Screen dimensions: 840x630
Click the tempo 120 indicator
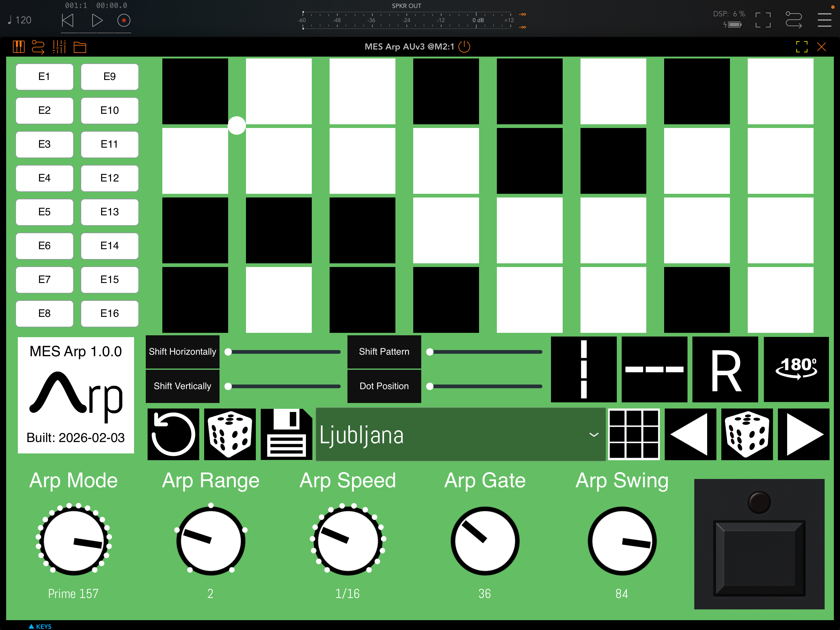20,20
